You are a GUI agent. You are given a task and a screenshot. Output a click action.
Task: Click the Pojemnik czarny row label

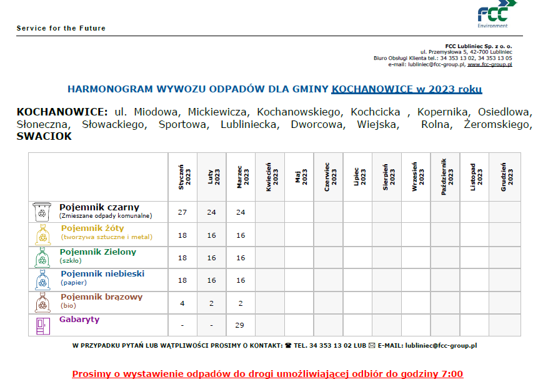tap(99, 207)
